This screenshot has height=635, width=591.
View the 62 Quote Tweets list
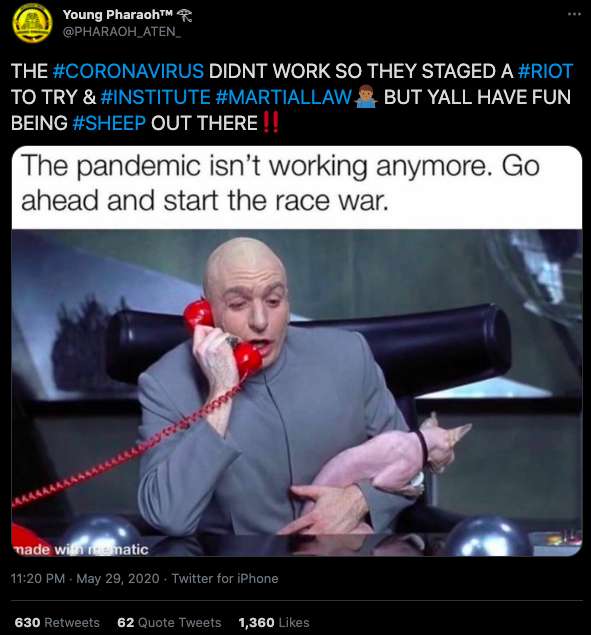click(169, 622)
